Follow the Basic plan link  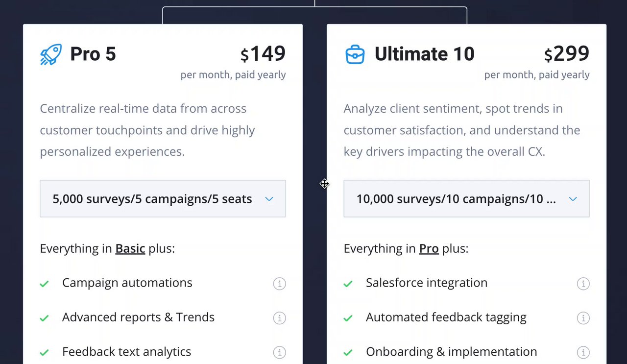[x=130, y=249]
